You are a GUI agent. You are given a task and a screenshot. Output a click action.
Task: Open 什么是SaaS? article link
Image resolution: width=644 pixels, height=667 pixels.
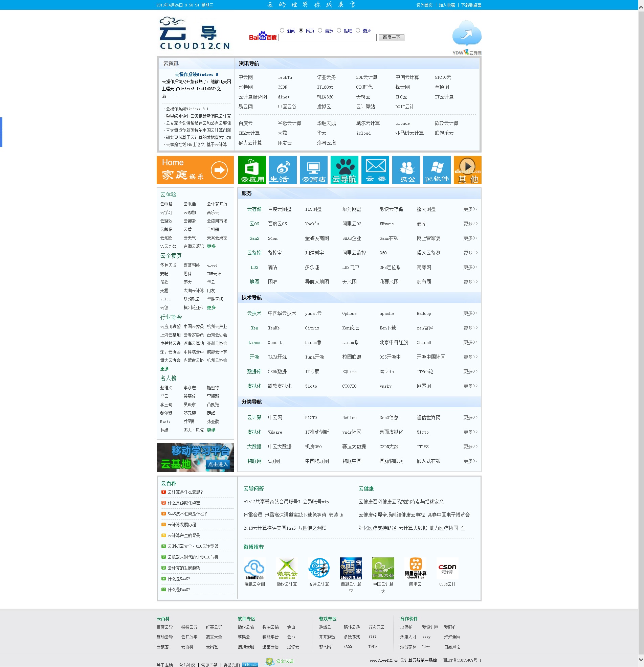(179, 579)
